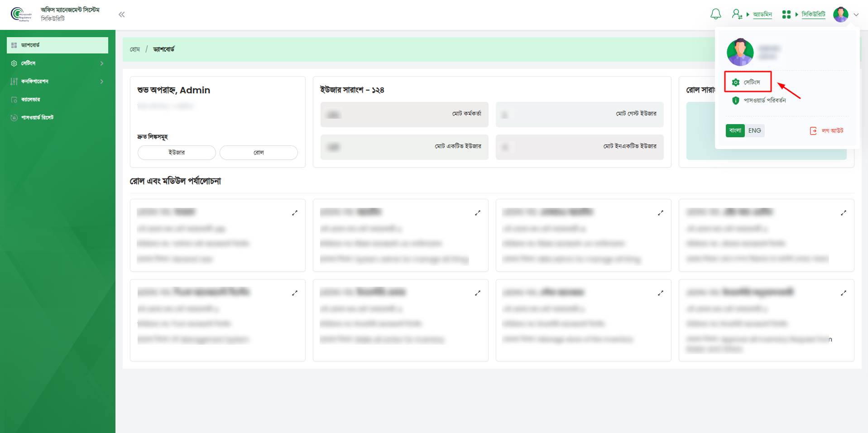
Task: Expand সেটিংস submenu in sidebar
Action: 101,63
